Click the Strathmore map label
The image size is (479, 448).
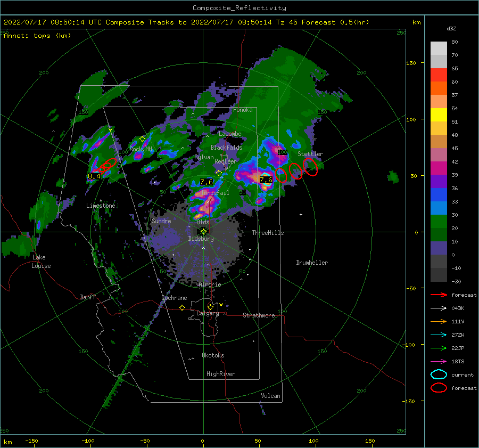(x=259, y=315)
